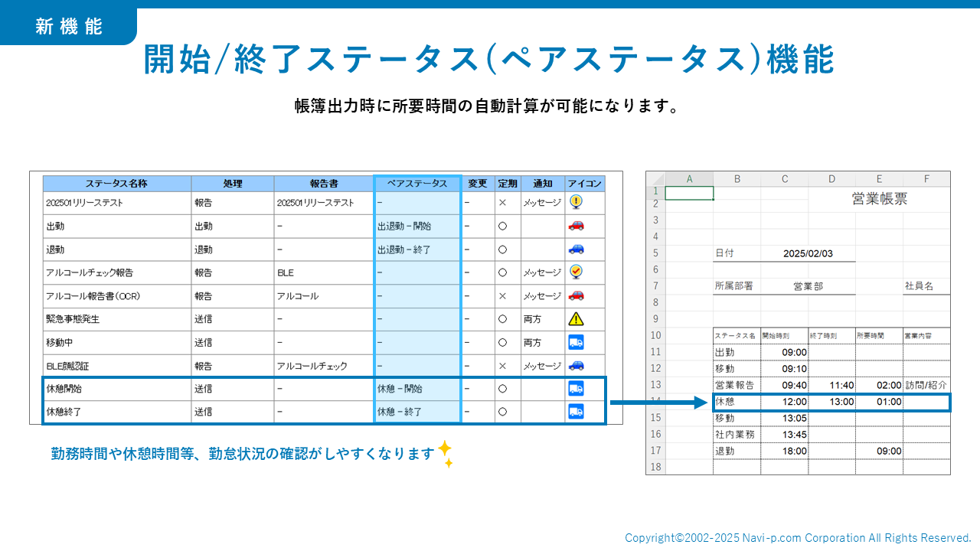Click the 18:00 time cell
The height and width of the screenshot is (551, 980).
pos(784,451)
